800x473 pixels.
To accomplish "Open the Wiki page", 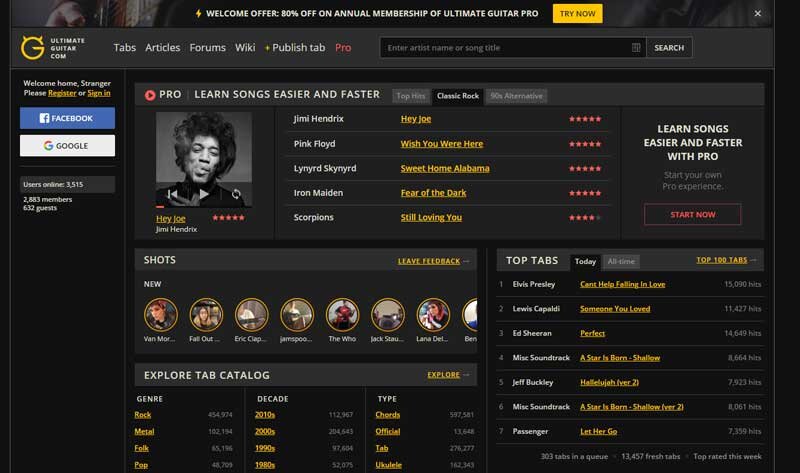I will pos(245,47).
